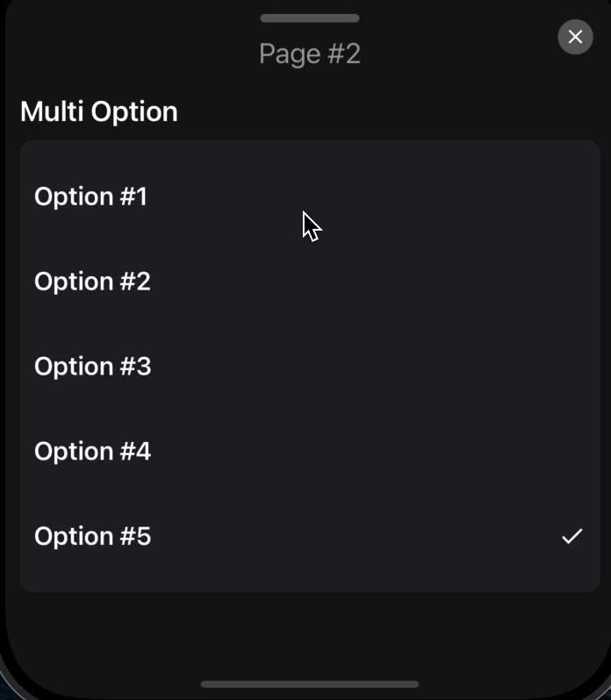
Task: Click the Option #2 text label
Action: pyautogui.click(x=92, y=282)
